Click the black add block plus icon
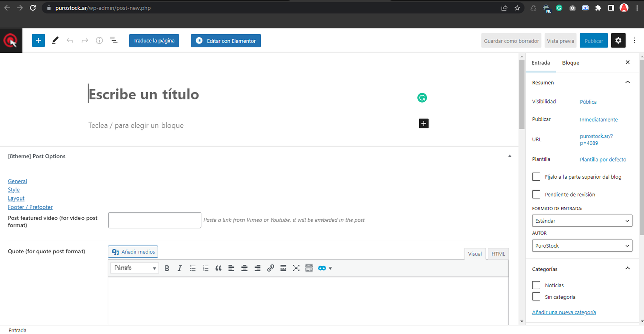 coord(424,123)
